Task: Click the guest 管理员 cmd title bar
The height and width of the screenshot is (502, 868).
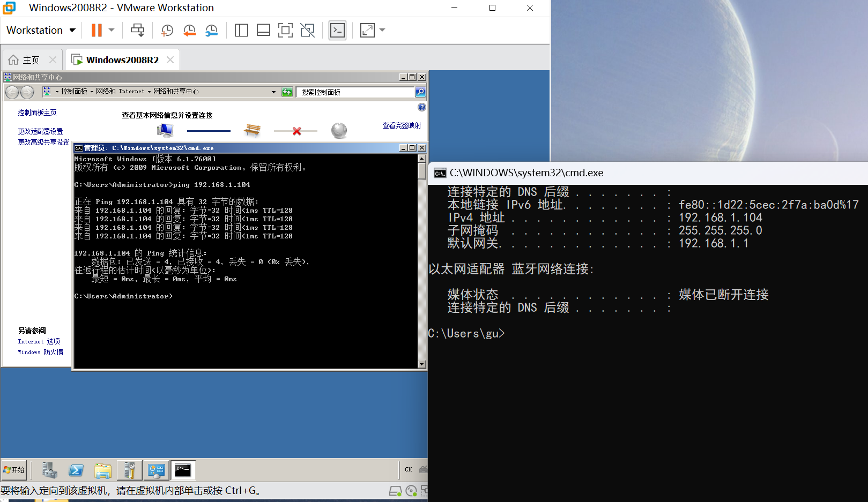Action: tap(236, 148)
